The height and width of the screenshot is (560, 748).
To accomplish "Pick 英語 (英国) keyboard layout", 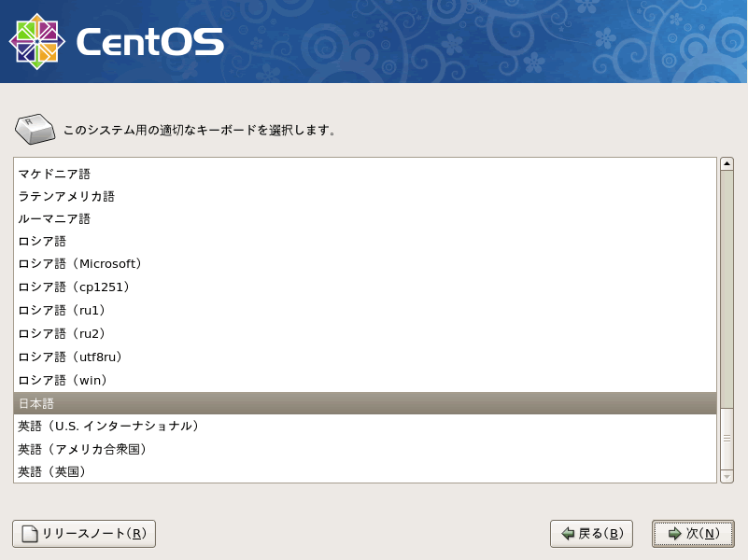I will pyautogui.click(x=53, y=471).
